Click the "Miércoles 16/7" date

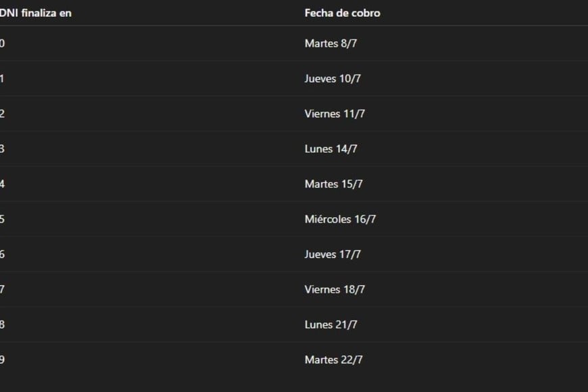coord(340,219)
